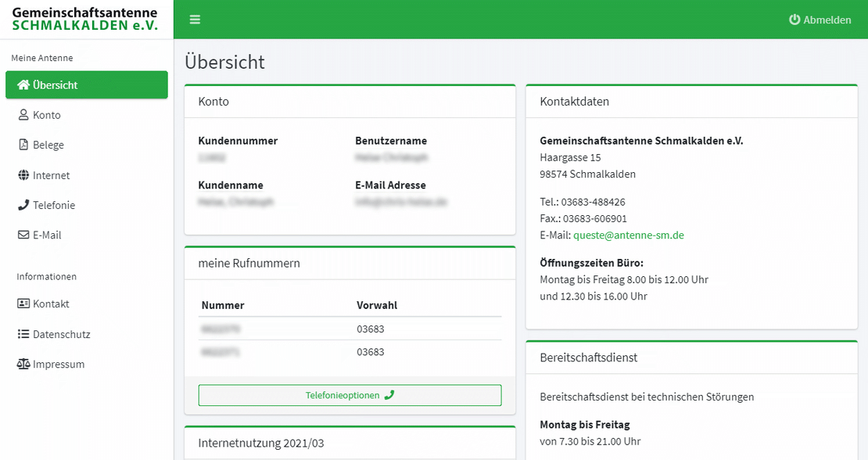Click the E-Mail Adresse label
Screen dimensions: 868x460
(x=390, y=185)
